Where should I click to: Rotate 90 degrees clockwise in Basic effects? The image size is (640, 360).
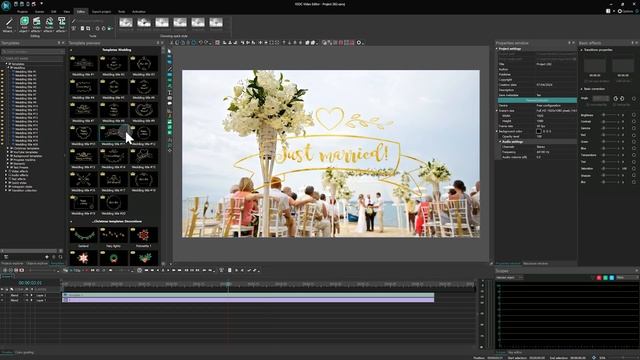coord(622,98)
